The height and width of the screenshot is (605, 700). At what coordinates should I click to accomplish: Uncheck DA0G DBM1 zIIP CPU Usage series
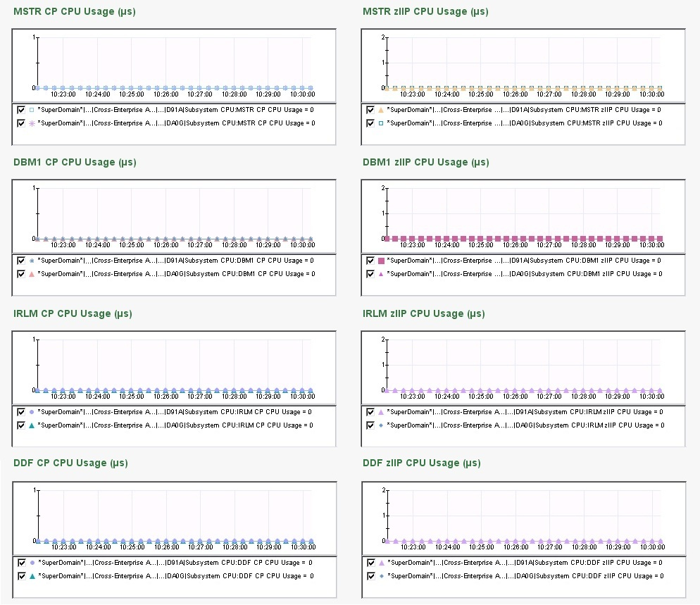coord(370,274)
